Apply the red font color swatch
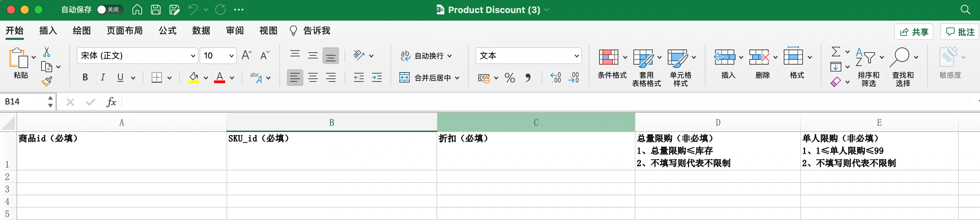This screenshot has height=220, width=980. coord(220,78)
